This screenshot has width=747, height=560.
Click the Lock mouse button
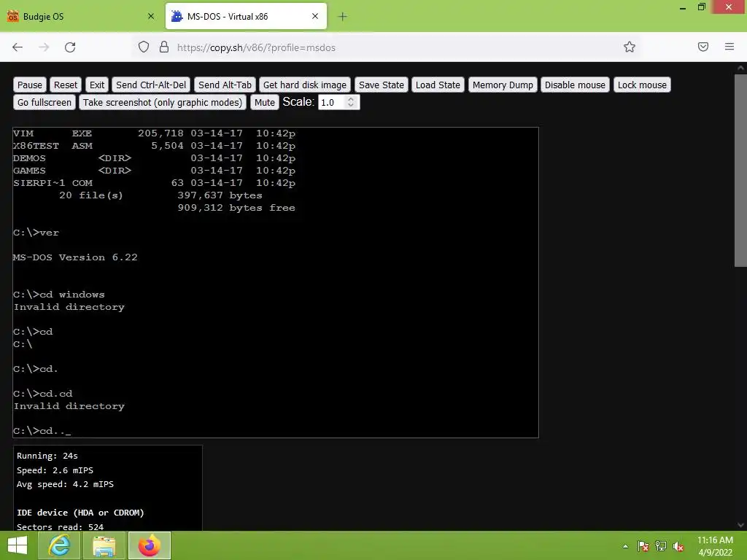[x=642, y=85]
